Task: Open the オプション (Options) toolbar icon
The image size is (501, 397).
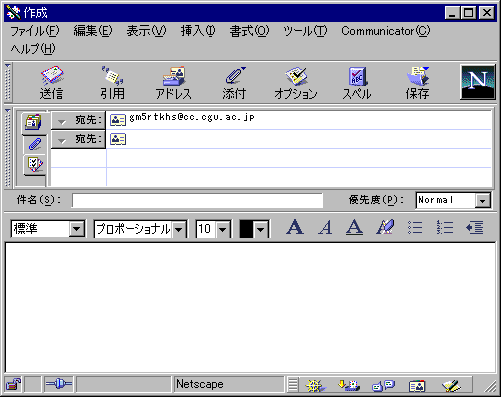Action: (x=296, y=82)
